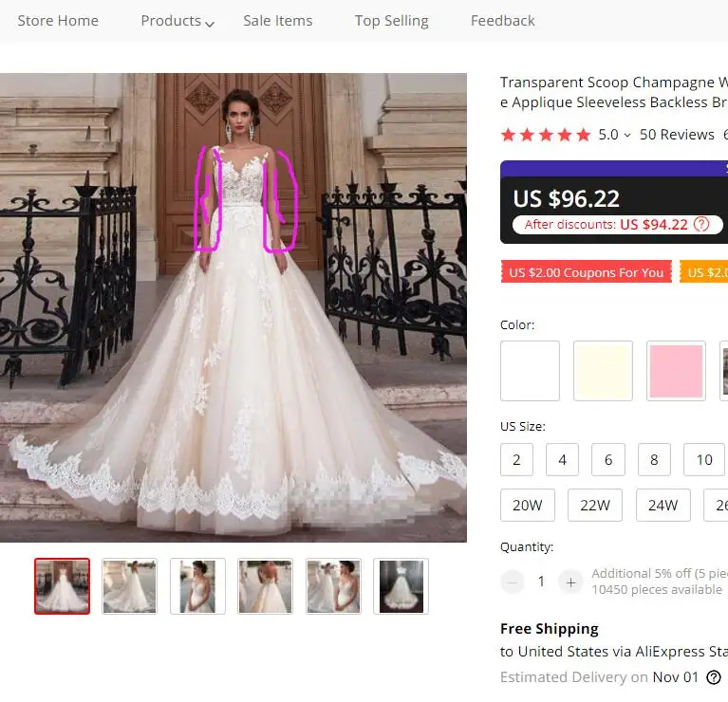728x702 pixels.
Task: Select the second thumbnail side view
Action: click(x=129, y=586)
